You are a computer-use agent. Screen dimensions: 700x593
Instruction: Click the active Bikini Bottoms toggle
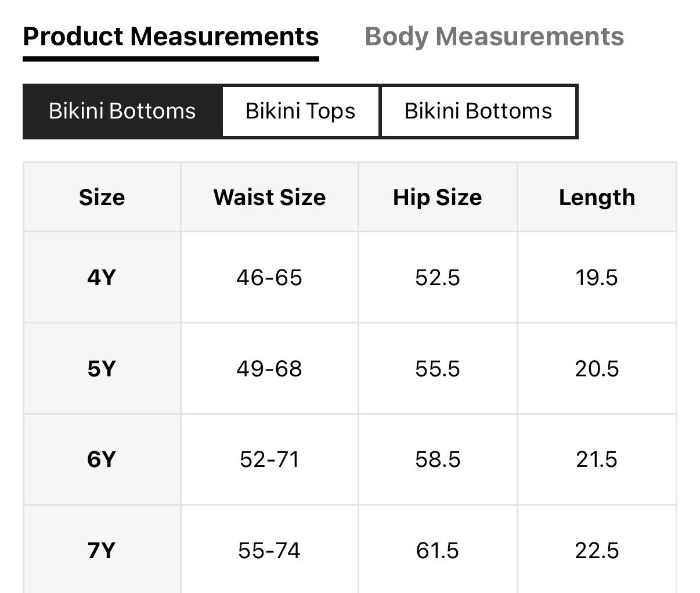coord(121,111)
